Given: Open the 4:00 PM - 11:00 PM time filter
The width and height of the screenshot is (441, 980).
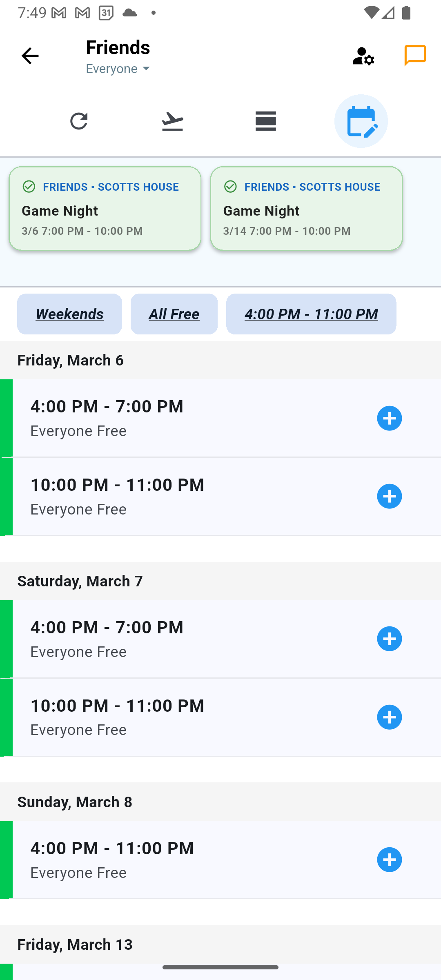Looking at the screenshot, I should (311, 314).
